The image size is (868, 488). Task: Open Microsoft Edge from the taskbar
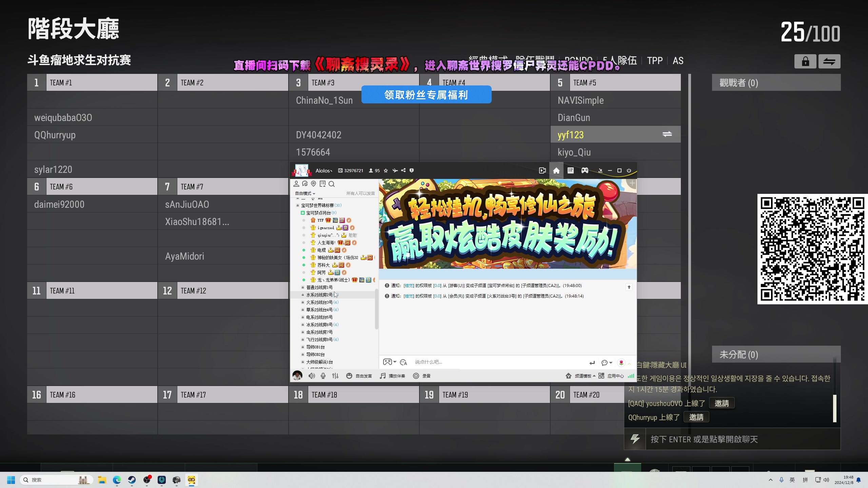[x=117, y=480]
